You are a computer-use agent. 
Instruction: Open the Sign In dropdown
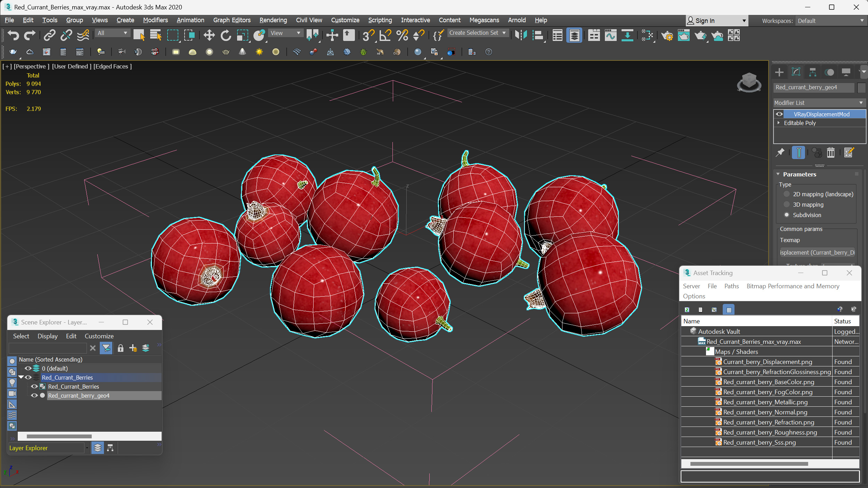pos(716,21)
